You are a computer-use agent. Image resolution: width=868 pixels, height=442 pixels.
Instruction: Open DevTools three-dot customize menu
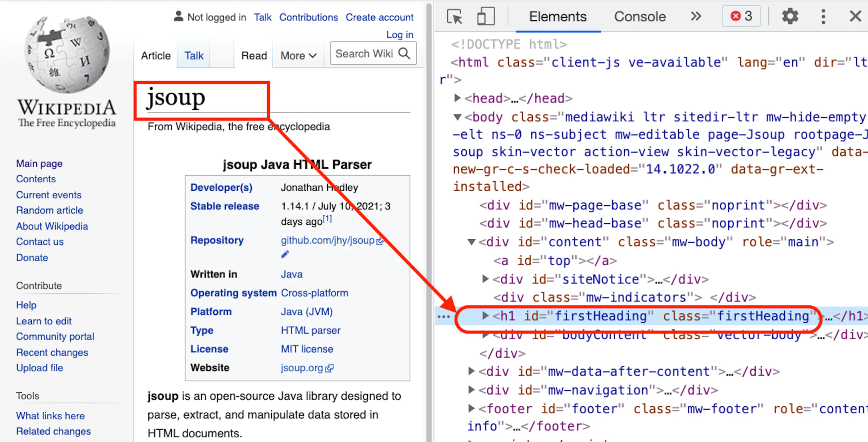pos(823,16)
